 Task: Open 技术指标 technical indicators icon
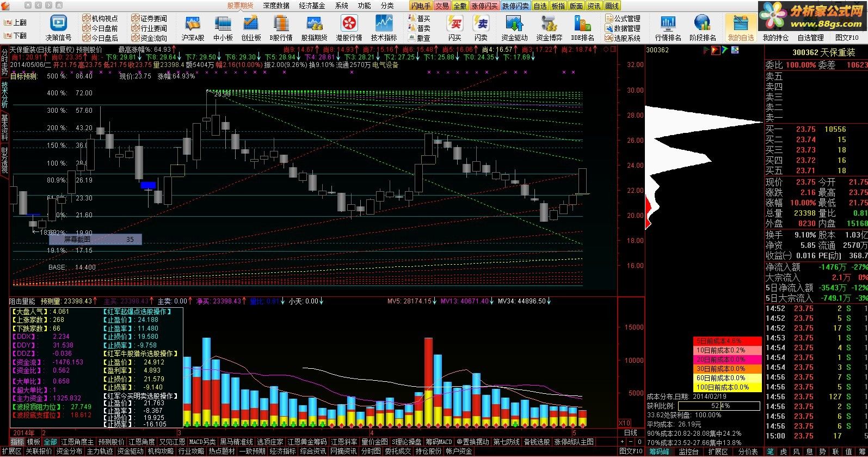click(384, 27)
